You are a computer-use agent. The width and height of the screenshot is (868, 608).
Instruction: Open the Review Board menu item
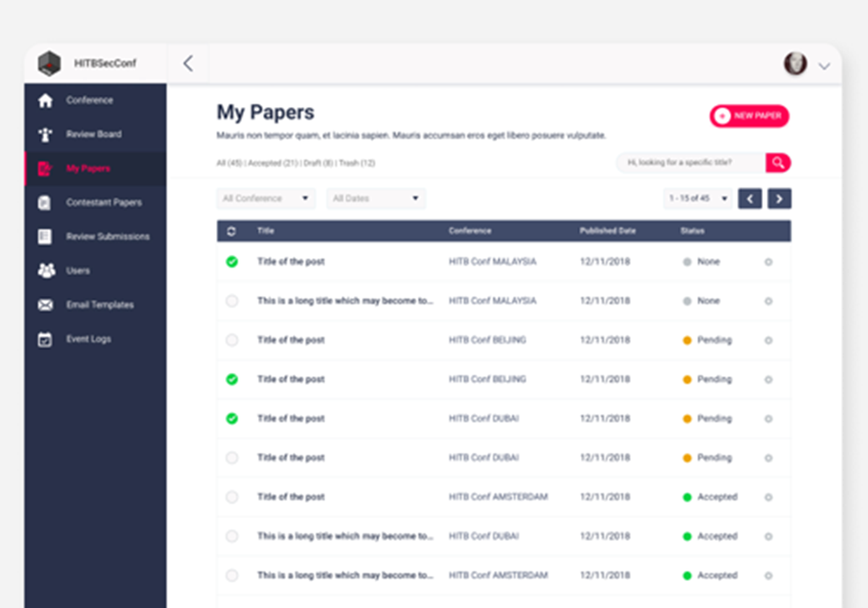click(x=95, y=135)
